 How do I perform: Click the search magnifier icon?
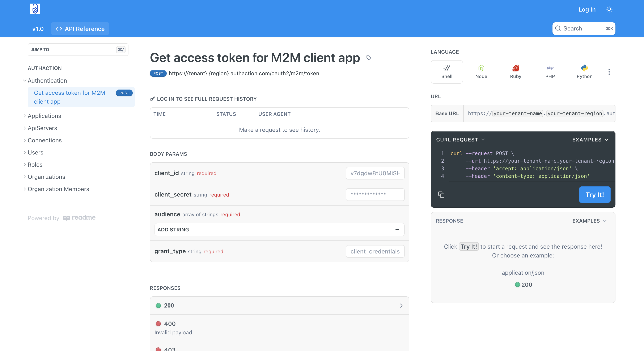click(x=558, y=28)
